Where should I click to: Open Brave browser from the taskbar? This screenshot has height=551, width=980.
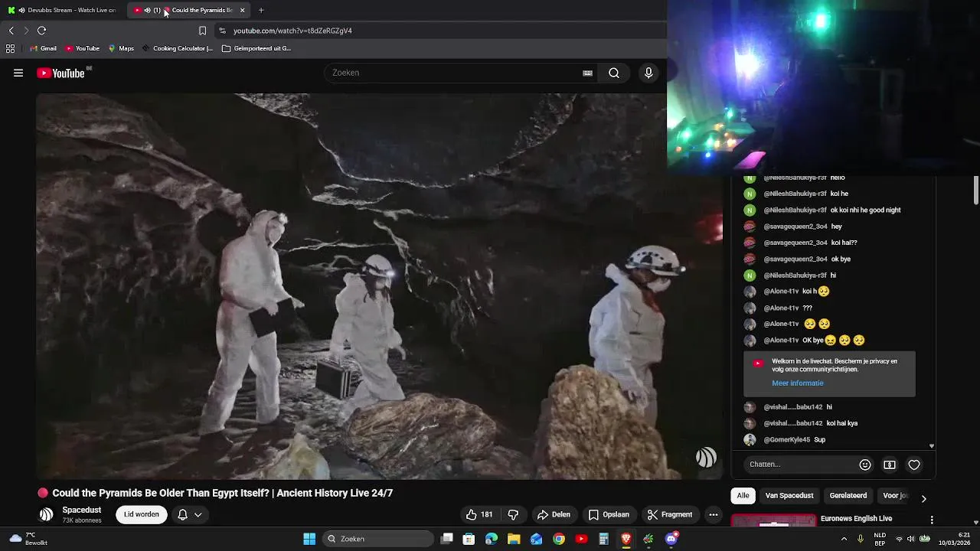(626, 539)
